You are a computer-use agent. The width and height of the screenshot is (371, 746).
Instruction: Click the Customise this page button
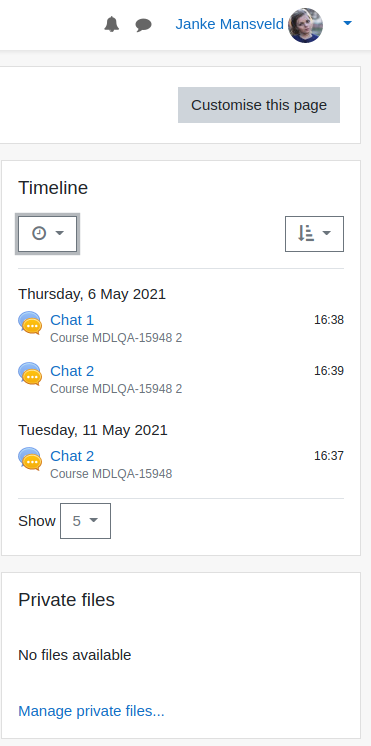tap(259, 105)
